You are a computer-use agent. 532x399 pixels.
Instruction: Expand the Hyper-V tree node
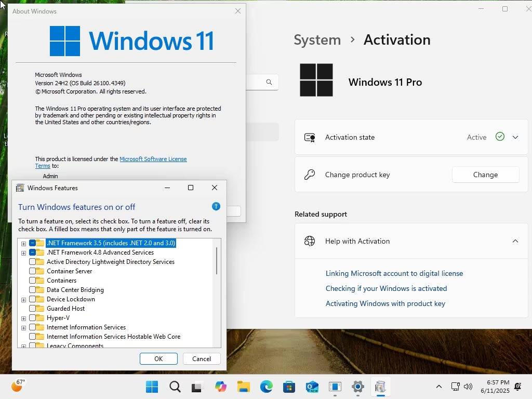(x=23, y=318)
